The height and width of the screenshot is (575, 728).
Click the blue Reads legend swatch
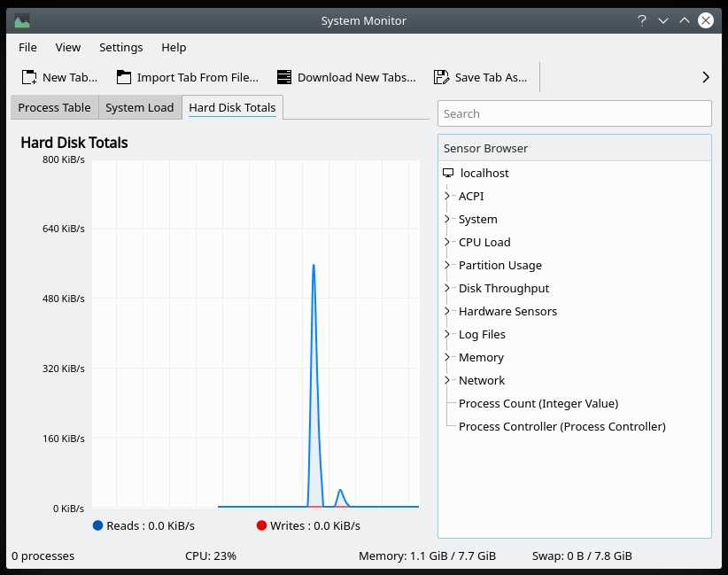pos(97,525)
